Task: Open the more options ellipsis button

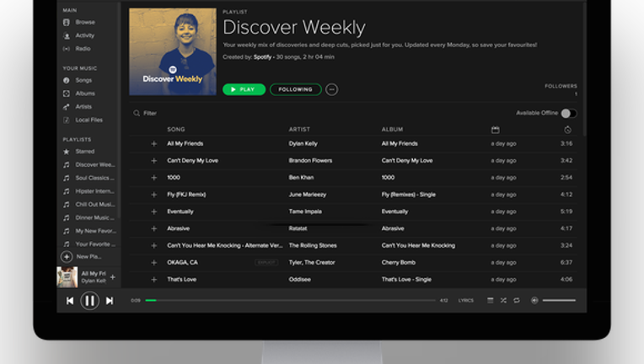Action: [x=332, y=89]
